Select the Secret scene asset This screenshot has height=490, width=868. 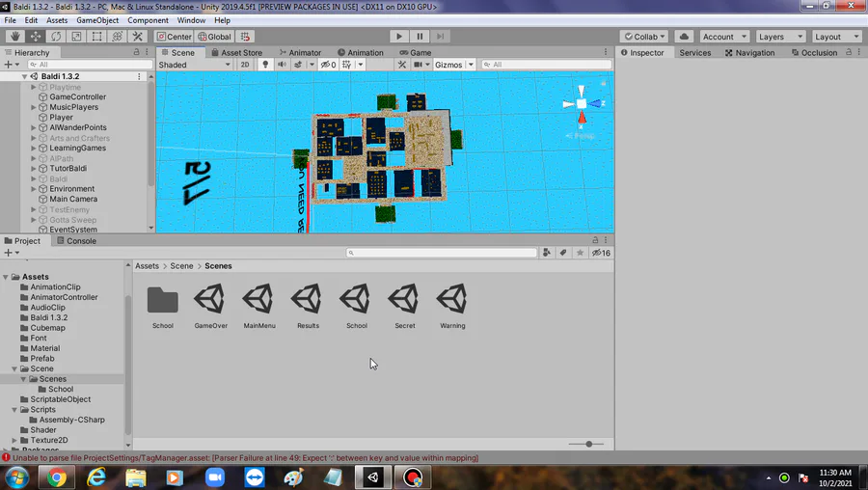tap(405, 306)
